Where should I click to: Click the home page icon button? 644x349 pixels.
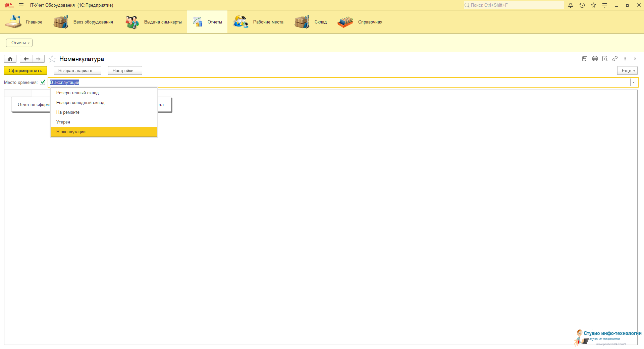pyautogui.click(x=10, y=59)
